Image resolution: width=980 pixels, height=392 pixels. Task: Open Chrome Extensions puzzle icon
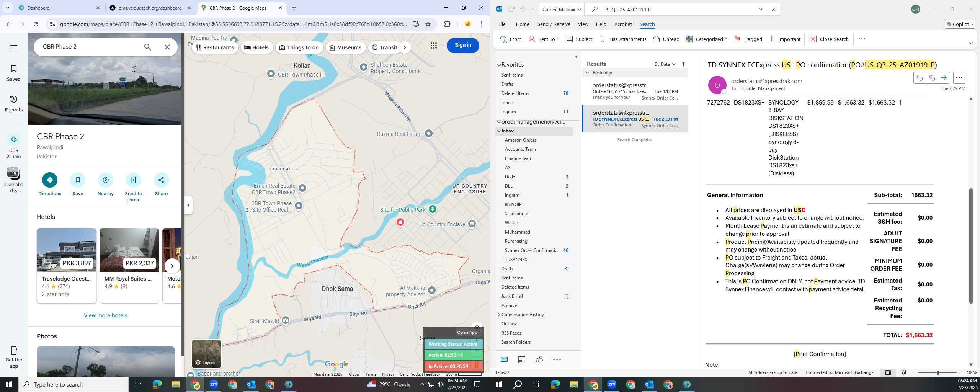coord(447,24)
